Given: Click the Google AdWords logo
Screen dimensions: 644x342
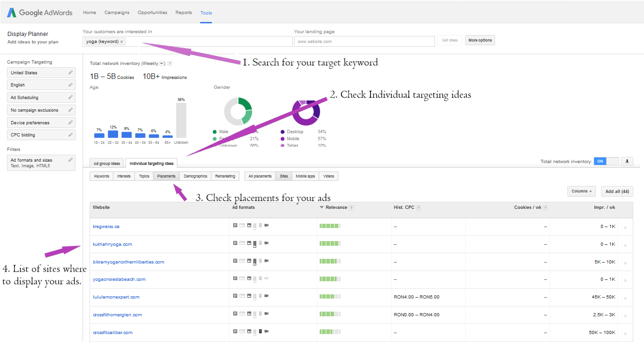Looking at the screenshot, I should tap(40, 13).
